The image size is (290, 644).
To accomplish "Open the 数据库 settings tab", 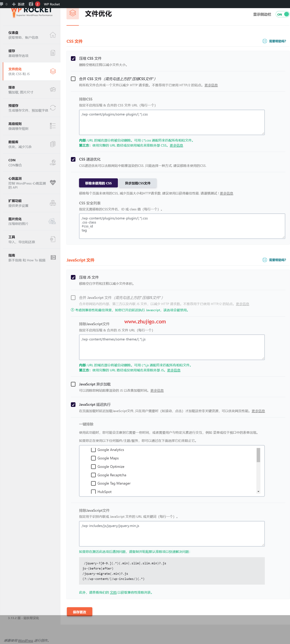I will [x=32, y=144].
